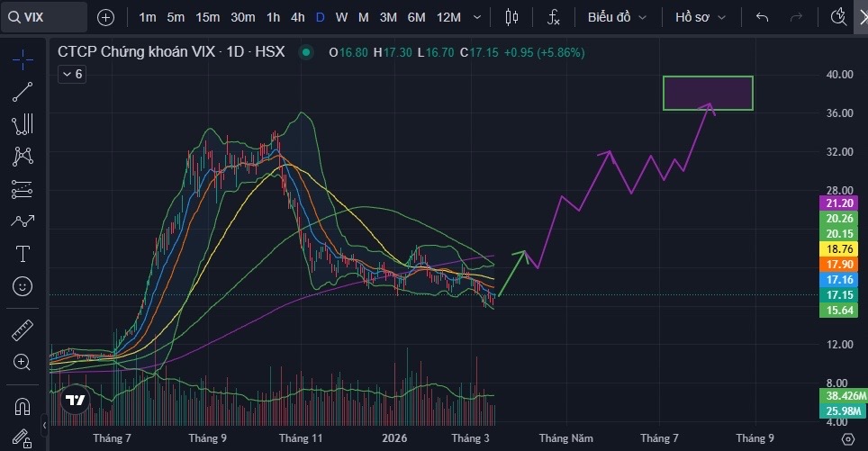This screenshot has width=868, height=451.
Task: Select the M monthly timeframe
Action: [363, 18]
